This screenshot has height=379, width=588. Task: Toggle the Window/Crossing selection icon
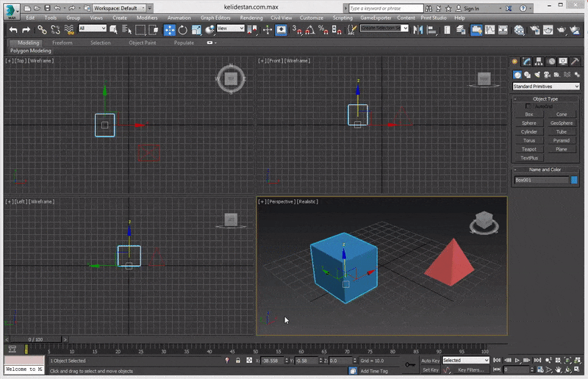tap(154, 30)
